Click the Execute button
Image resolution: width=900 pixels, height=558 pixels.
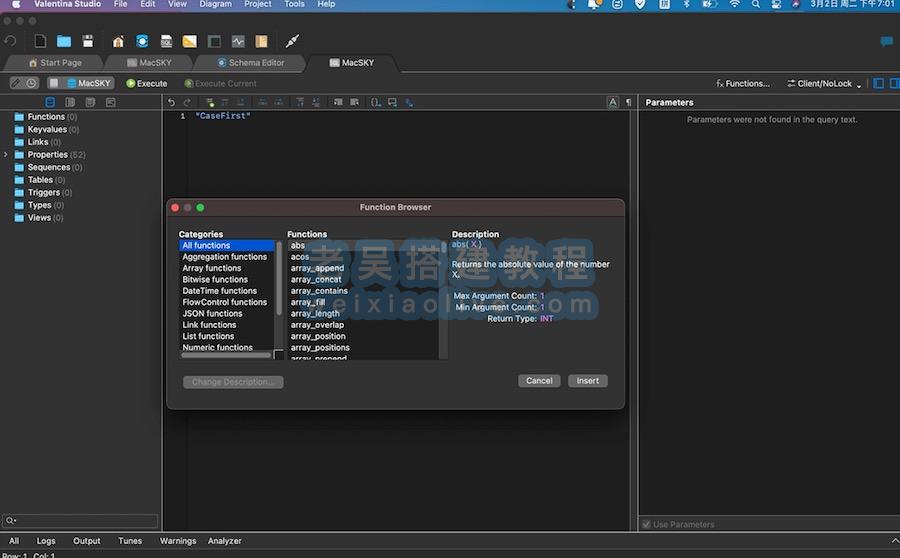[147, 83]
